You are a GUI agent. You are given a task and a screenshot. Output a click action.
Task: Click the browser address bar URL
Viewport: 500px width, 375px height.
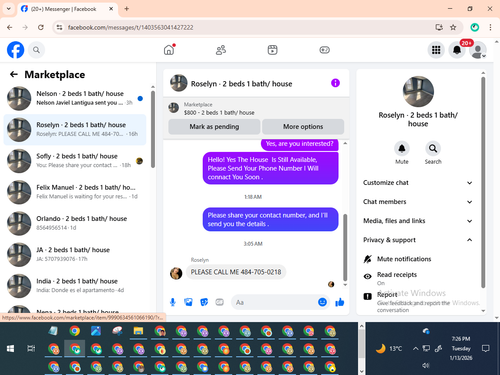coord(130,27)
